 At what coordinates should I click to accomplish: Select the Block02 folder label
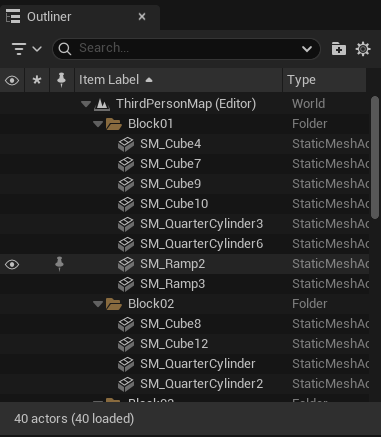151,304
